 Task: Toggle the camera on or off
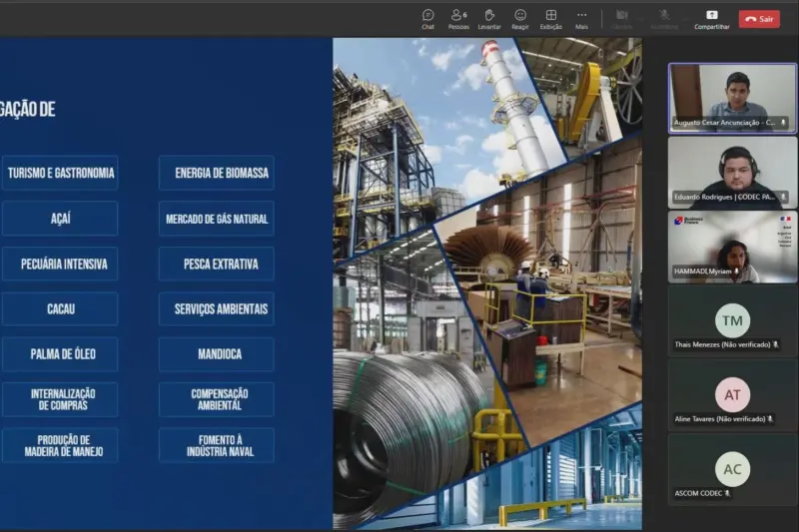pos(622,15)
